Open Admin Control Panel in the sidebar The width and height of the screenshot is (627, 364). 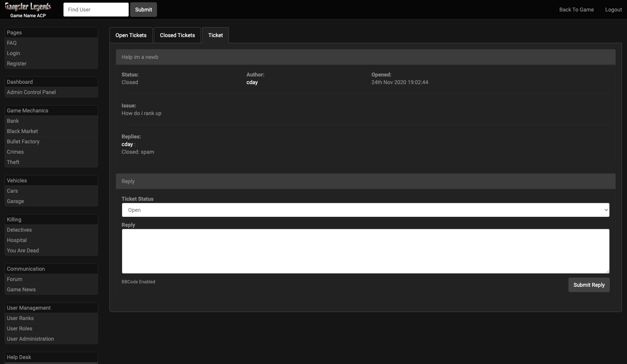31,92
